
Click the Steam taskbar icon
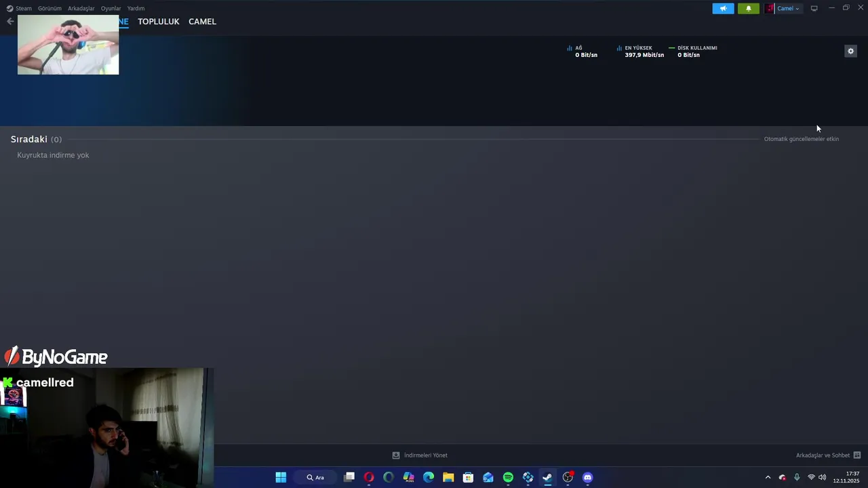tap(547, 477)
